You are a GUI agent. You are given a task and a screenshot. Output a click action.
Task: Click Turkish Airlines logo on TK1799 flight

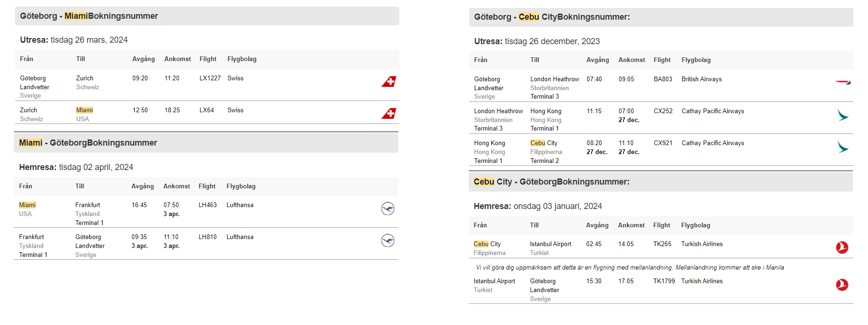click(x=842, y=285)
